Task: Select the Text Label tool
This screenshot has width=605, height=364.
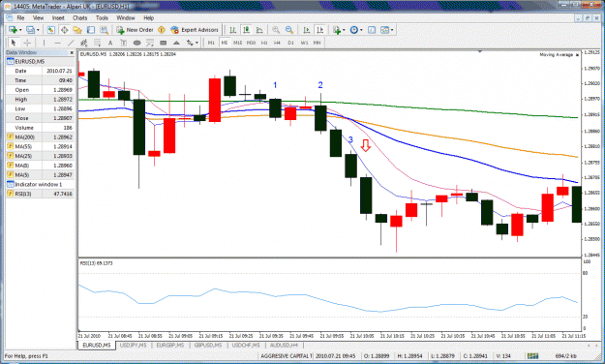Action: [x=124, y=43]
